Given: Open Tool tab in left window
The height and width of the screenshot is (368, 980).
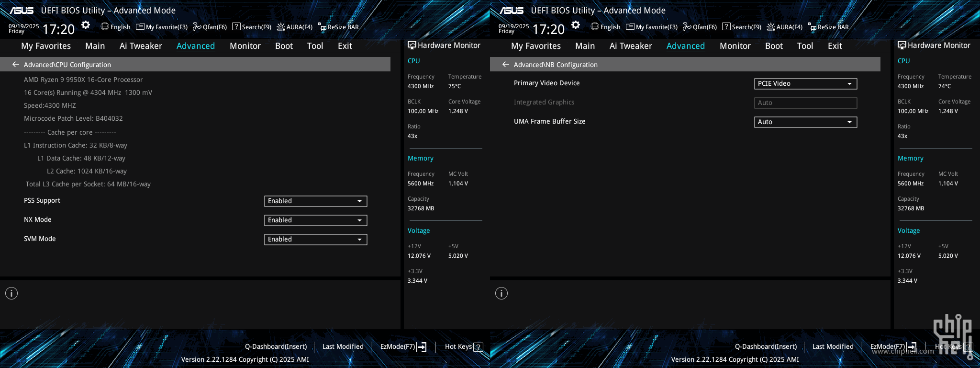Looking at the screenshot, I should pyautogui.click(x=315, y=46).
